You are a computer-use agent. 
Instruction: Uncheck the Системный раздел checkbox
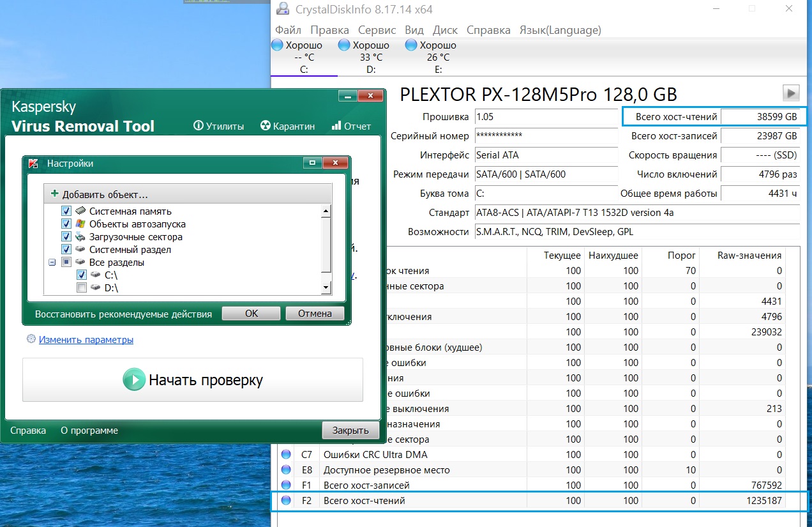coord(66,249)
